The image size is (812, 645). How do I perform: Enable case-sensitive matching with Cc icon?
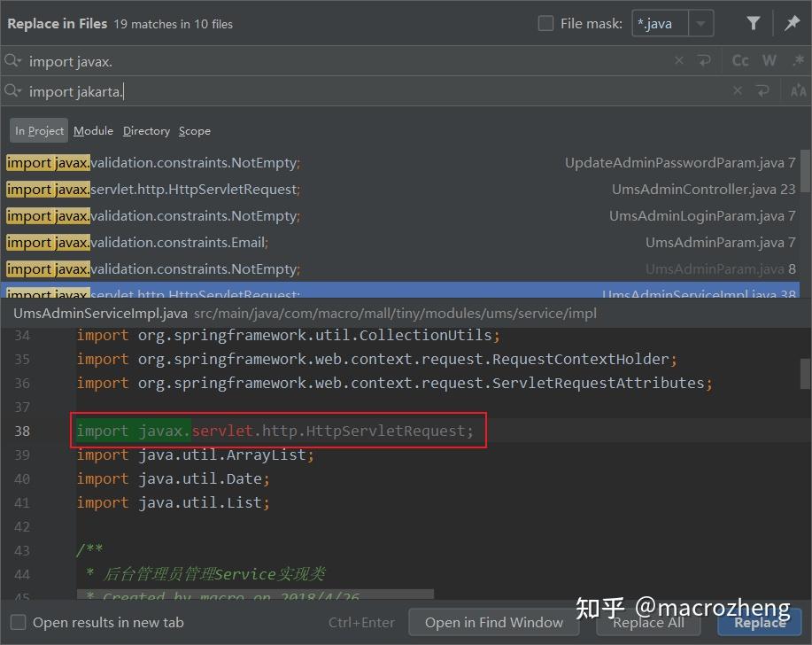[x=739, y=60]
